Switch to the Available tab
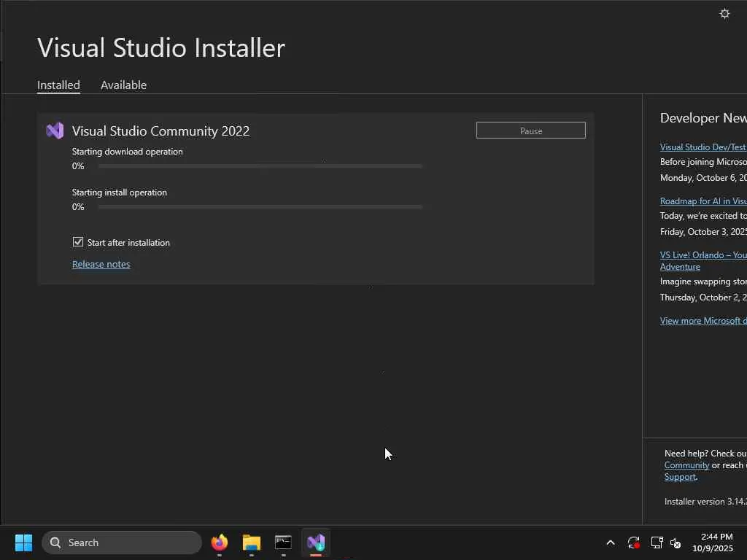 (x=123, y=85)
